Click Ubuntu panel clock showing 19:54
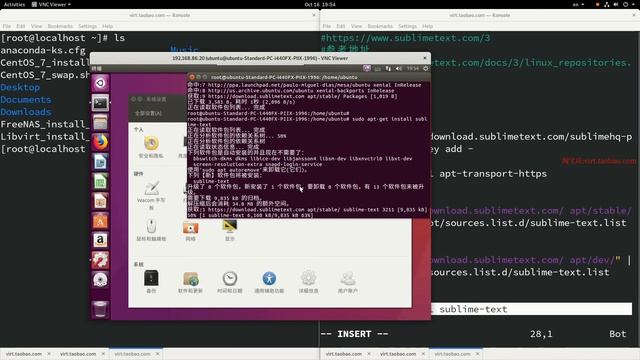 point(413,69)
